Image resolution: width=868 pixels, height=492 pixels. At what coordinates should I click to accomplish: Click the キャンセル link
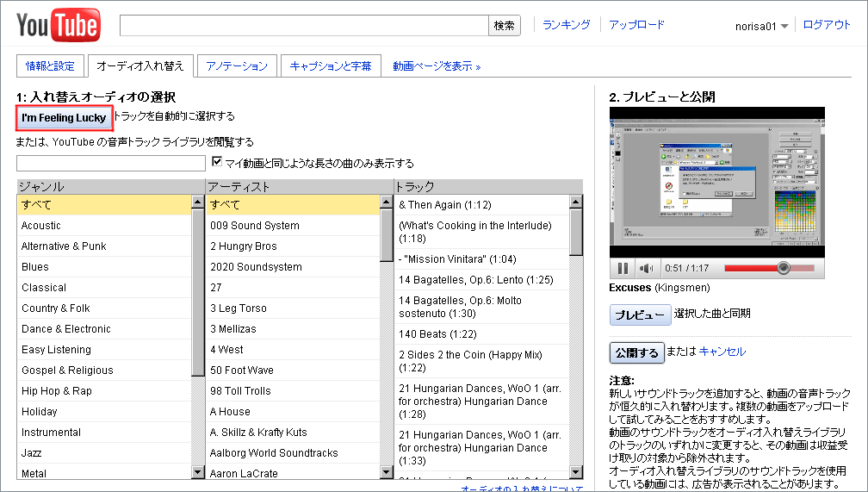(722, 352)
